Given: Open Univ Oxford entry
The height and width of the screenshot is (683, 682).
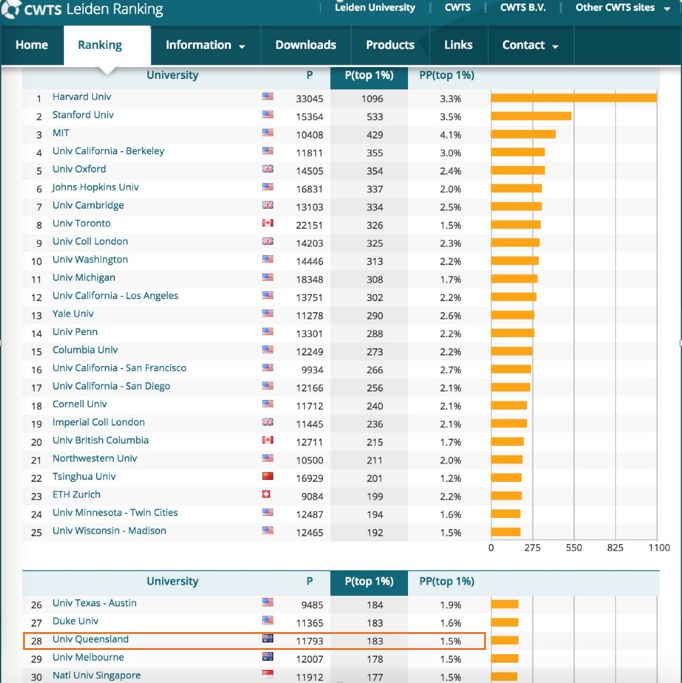Looking at the screenshot, I should 79,169.
